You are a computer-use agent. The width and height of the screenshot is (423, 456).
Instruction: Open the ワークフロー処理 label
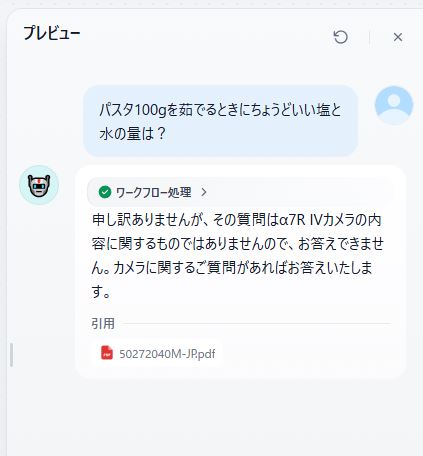(x=153, y=192)
